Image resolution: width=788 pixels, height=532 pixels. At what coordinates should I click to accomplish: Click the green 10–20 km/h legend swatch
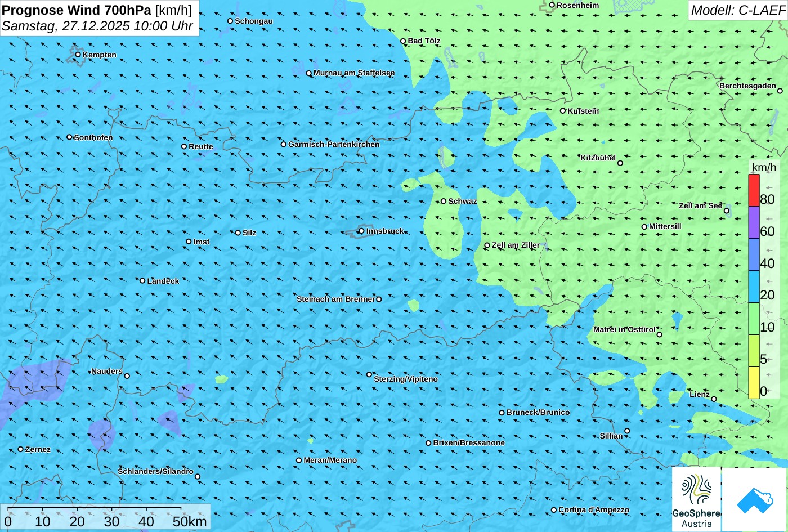[754, 319]
